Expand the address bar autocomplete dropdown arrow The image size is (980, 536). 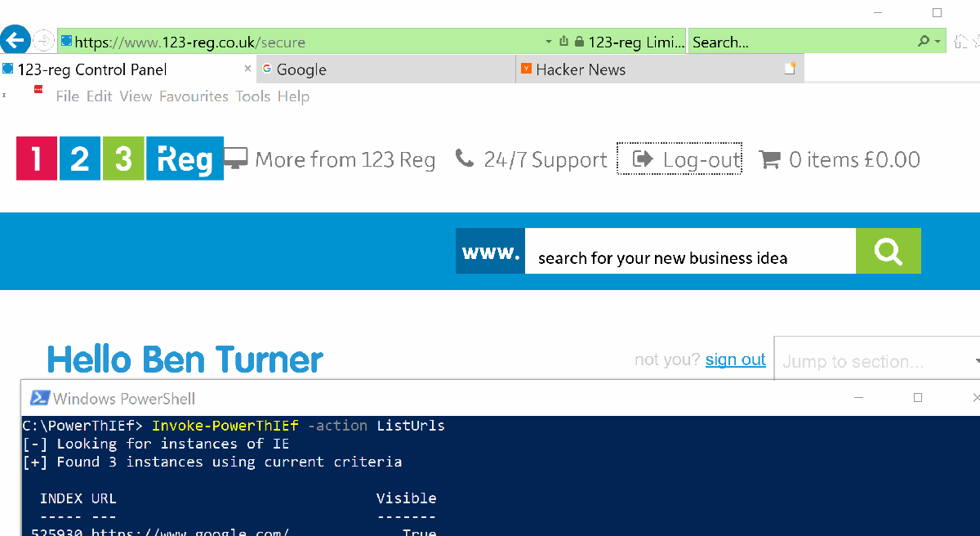pos(549,42)
